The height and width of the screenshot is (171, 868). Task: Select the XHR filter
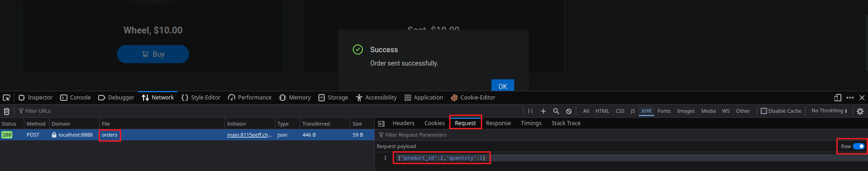tap(646, 111)
